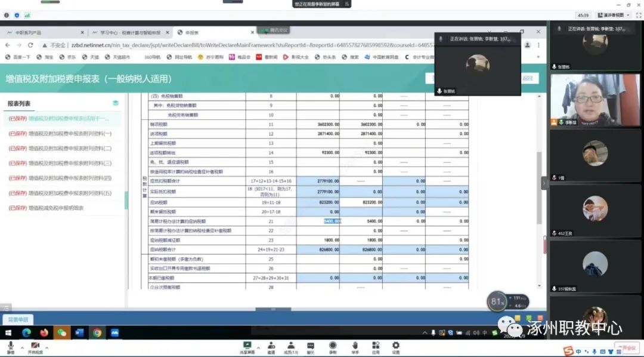Open the invite button in meeting toolbar

click(271, 347)
